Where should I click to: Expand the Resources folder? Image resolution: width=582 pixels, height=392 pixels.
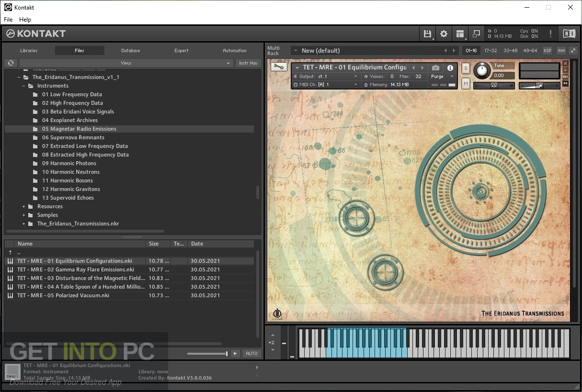coord(23,206)
